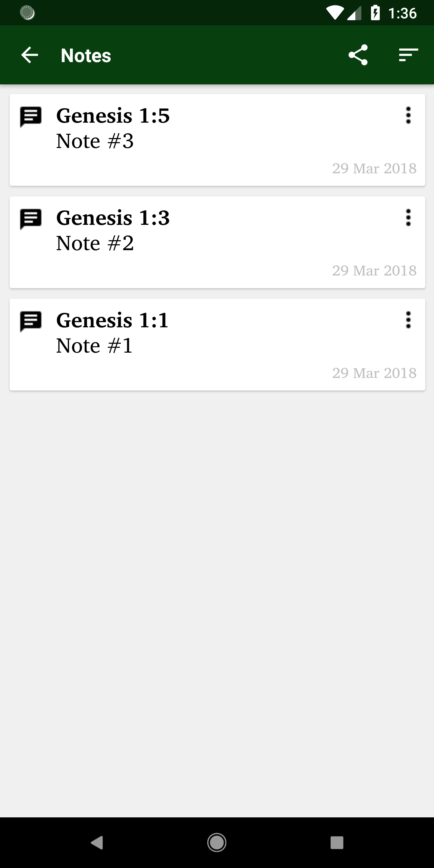Tap the back arrow in Notes header
The width and height of the screenshot is (434, 868).
point(30,55)
